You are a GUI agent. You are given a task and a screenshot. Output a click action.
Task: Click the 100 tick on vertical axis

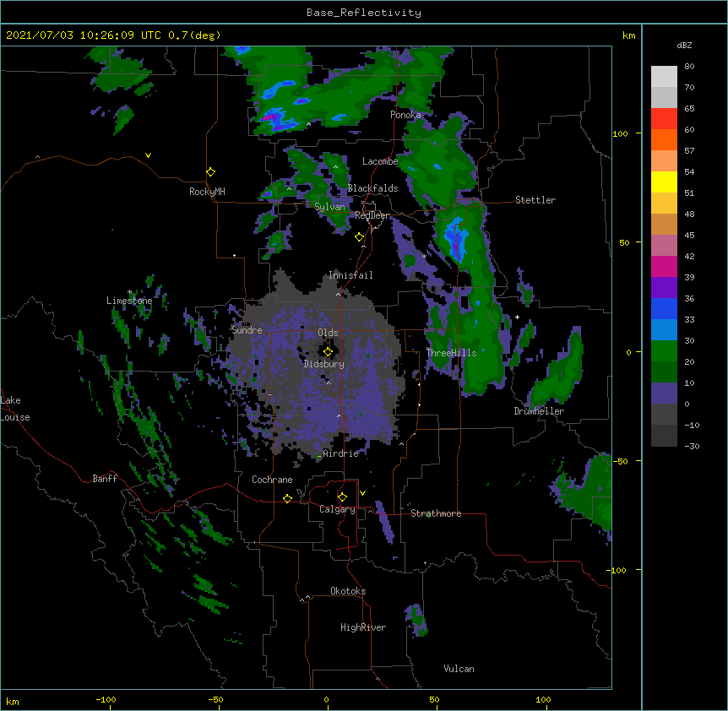point(620,133)
